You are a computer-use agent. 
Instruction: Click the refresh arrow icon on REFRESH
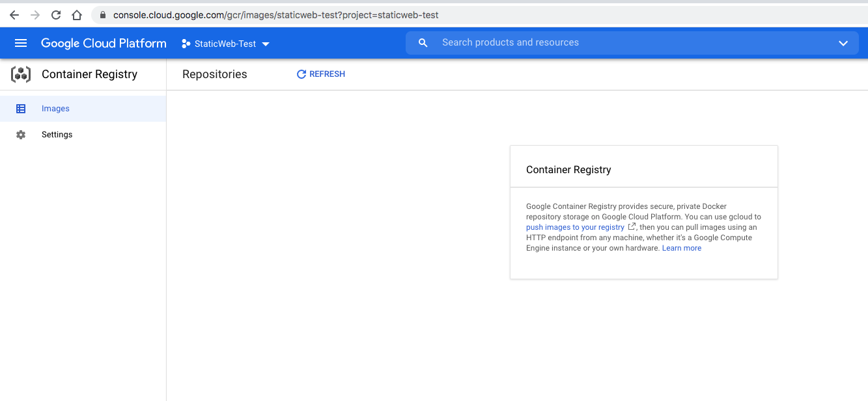300,74
